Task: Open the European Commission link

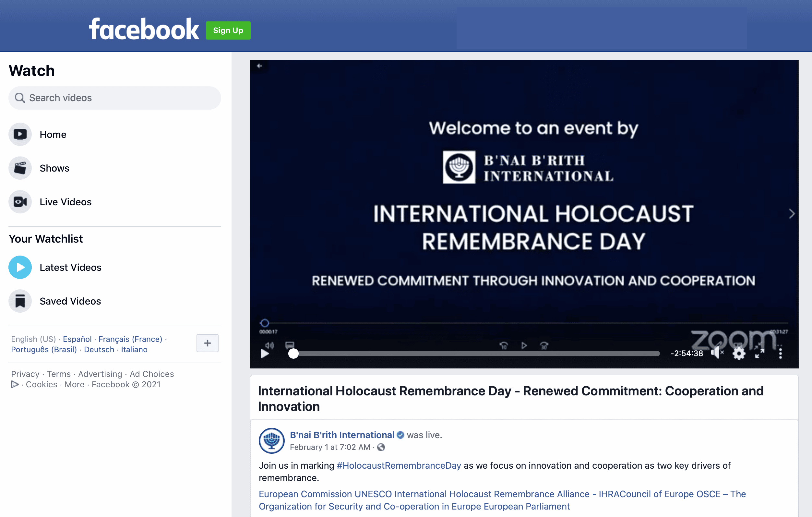Action: 305,494
